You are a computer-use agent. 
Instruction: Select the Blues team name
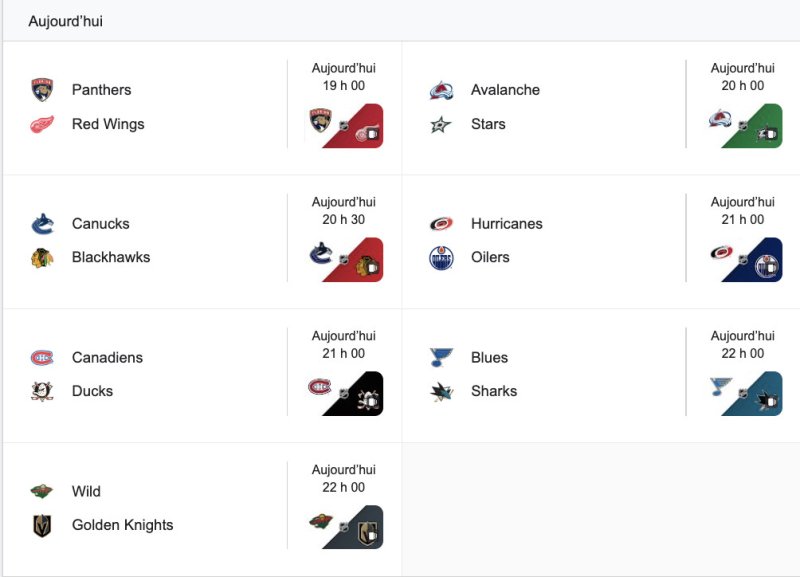[x=489, y=358]
